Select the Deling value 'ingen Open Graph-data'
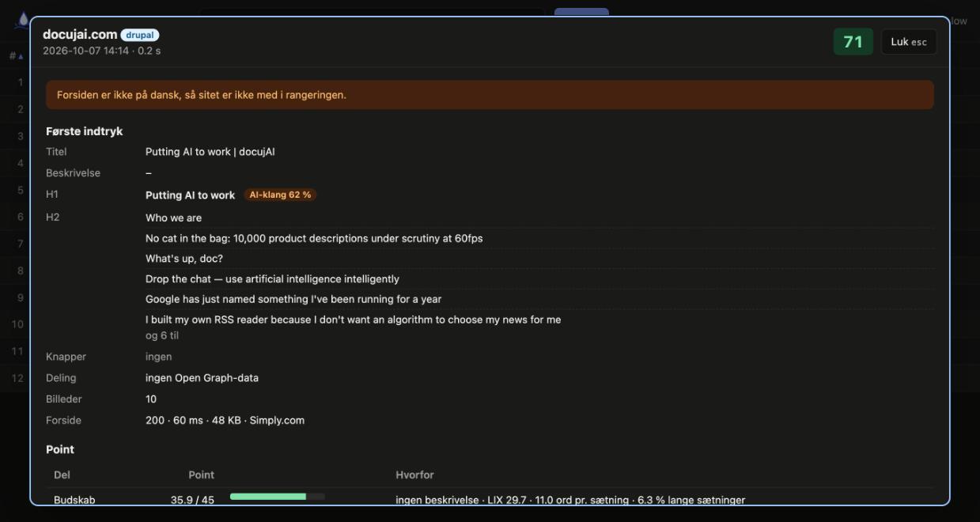Screen dimensions: 980x522 [202, 378]
